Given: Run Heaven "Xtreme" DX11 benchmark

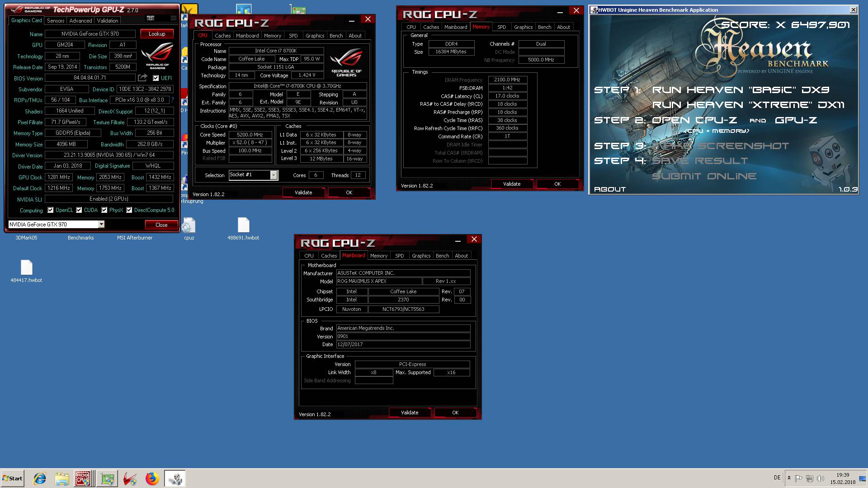Looking at the screenshot, I should point(748,105).
